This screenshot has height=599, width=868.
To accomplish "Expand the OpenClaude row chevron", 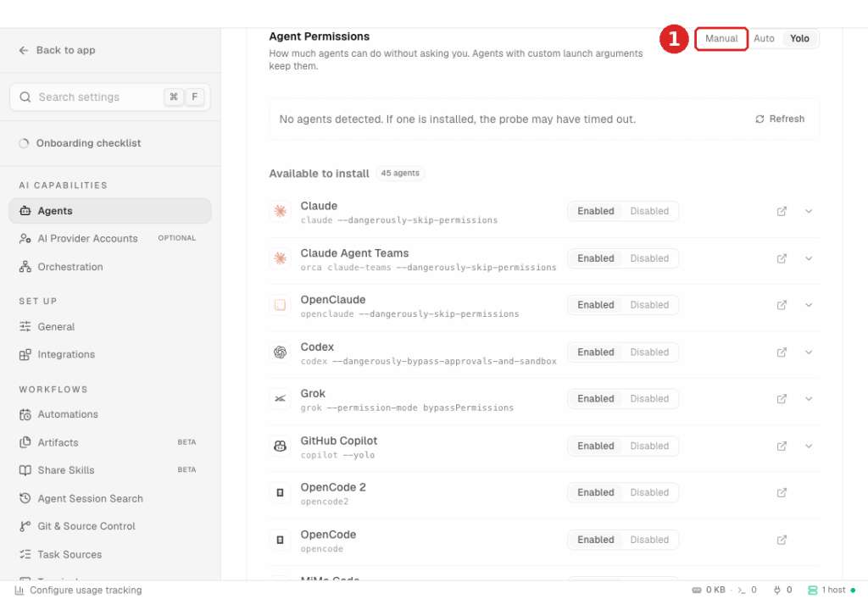I will 809,305.
